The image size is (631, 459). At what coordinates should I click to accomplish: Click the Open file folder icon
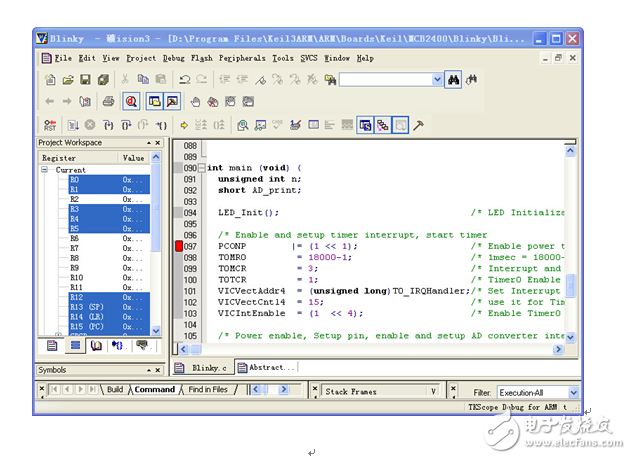[68, 79]
